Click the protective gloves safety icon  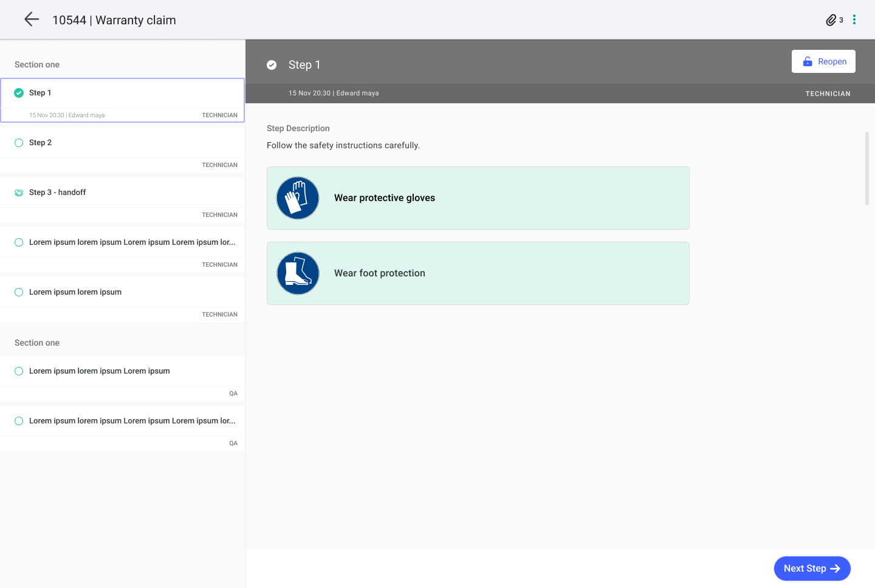298,198
